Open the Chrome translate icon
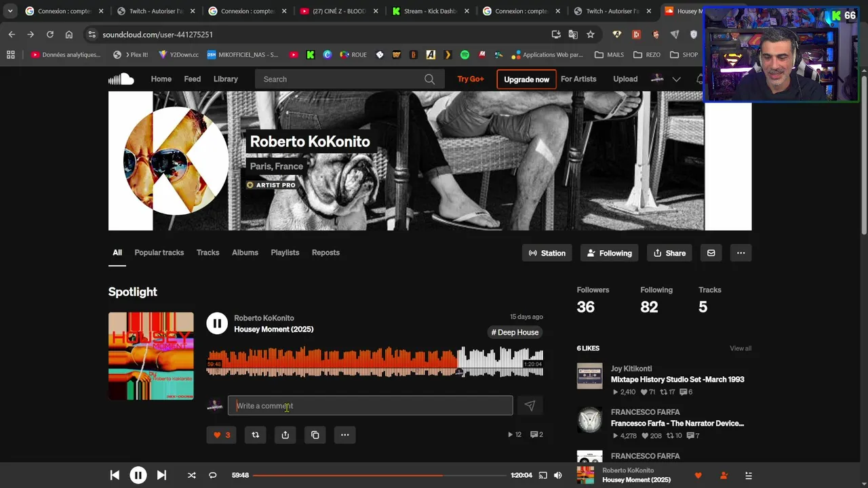868x488 pixels. pyautogui.click(x=574, y=35)
